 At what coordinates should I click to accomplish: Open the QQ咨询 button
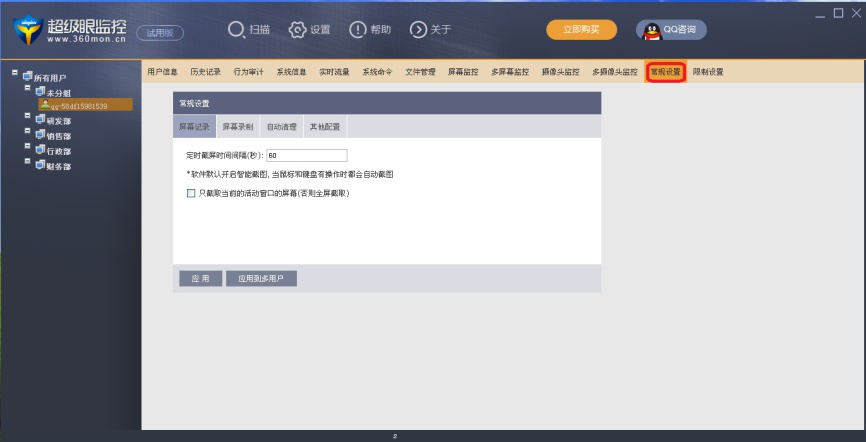(671, 30)
